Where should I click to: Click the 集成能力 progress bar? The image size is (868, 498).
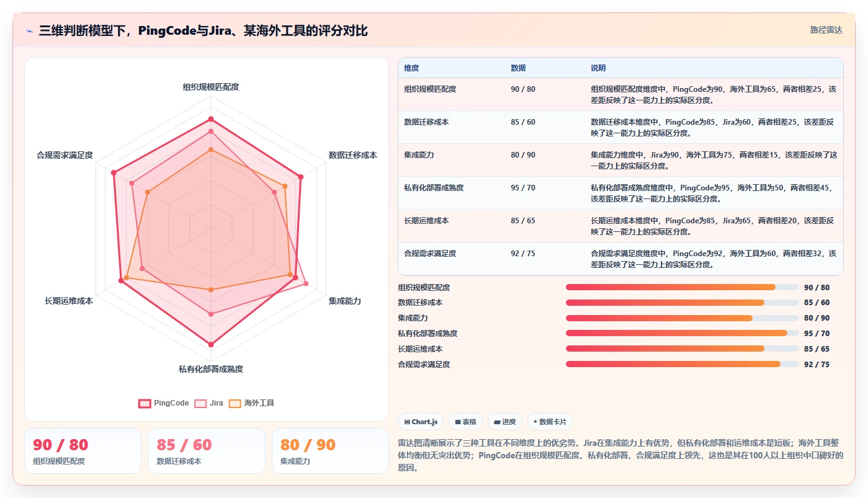682,318
